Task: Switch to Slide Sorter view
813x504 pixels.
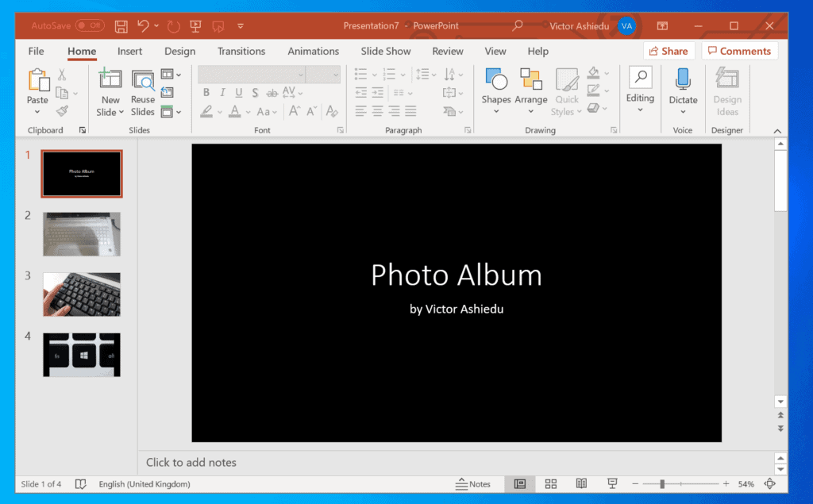Action: [550, 483]
